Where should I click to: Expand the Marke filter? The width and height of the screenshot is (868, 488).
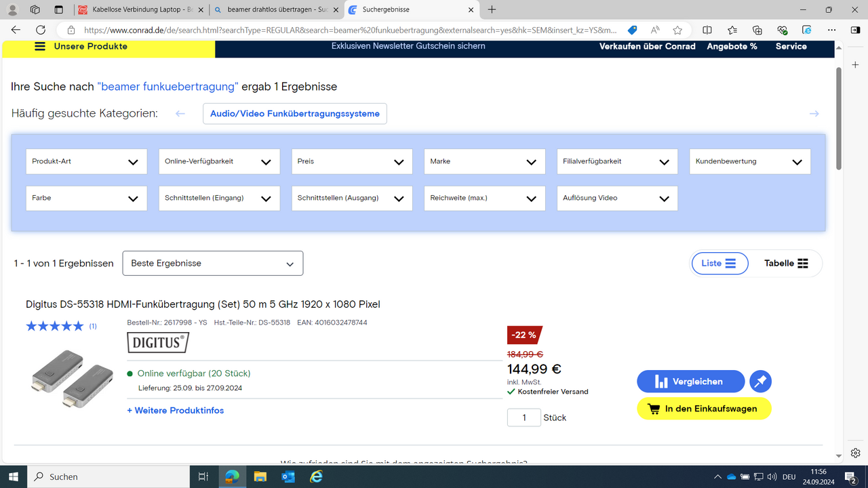point(484,161)
